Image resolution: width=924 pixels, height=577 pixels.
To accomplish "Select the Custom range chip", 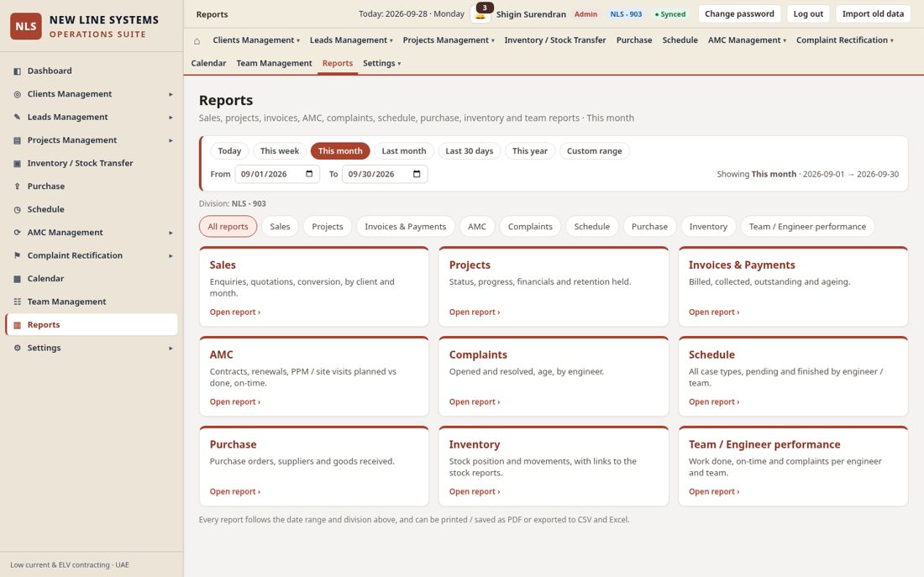I will (594, 151).
